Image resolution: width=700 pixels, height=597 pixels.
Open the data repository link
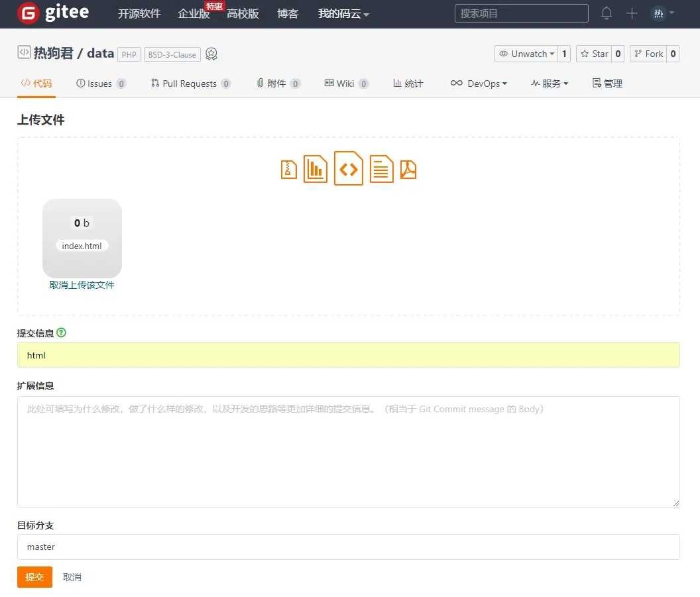(x=101, y=53)
